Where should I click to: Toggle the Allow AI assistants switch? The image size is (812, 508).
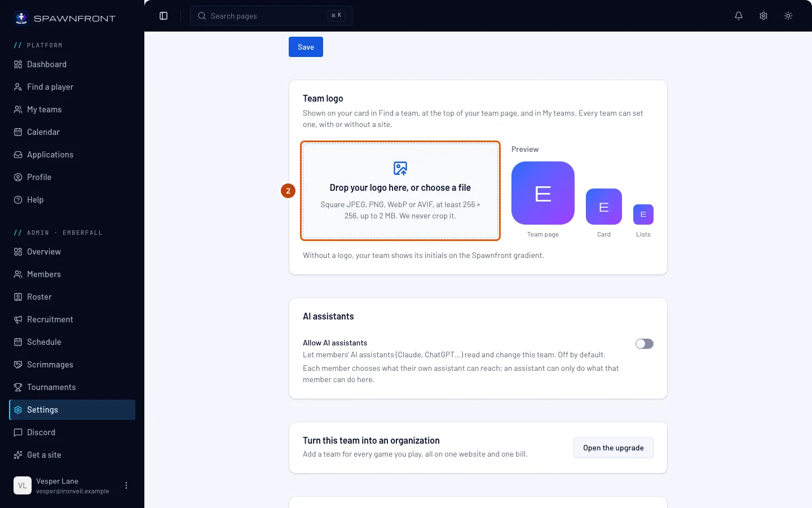(x=645, y=344)
